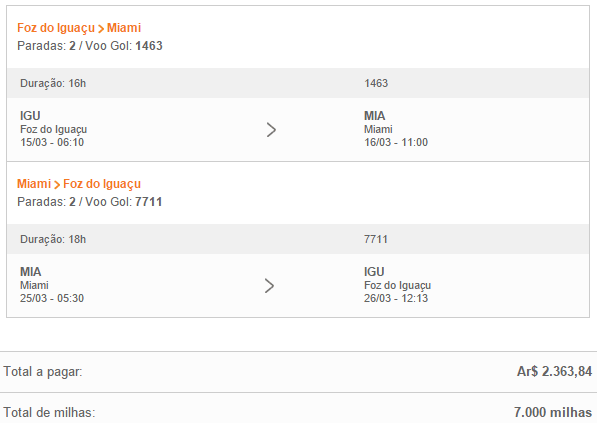Select IGU arrival 26/03 - 12:13
This screenshot has width=597, height=423.
396,298
